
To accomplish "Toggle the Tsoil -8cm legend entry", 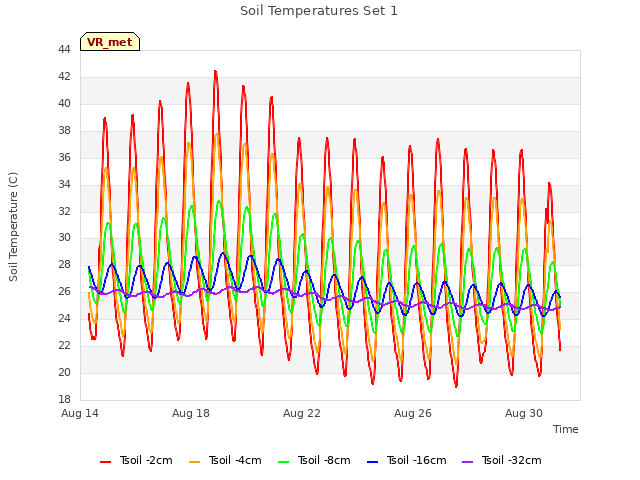I will [x=314, y=460].
